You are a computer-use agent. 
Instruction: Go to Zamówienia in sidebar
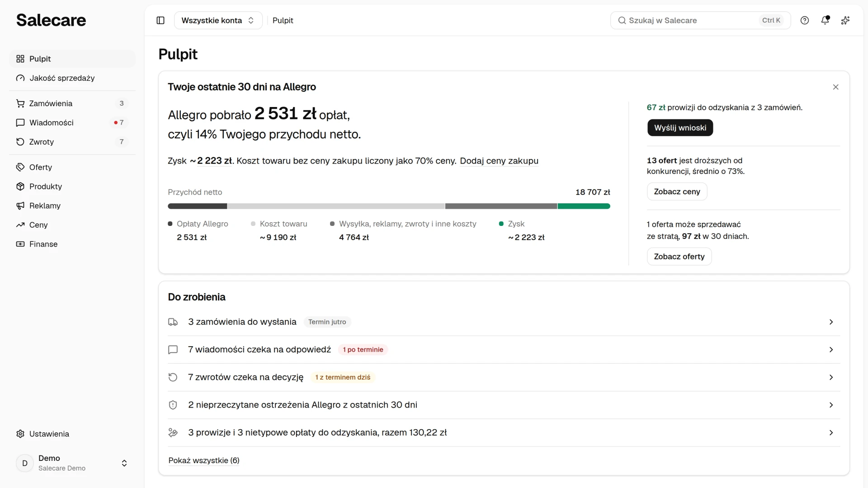coord(72,103)
